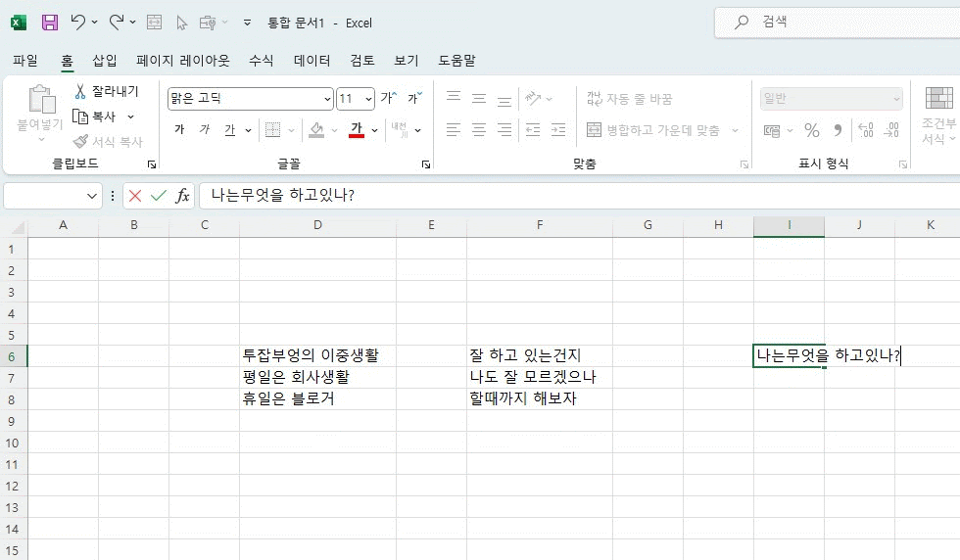The image size is (960, 560).
Task: Click the decrease decimal icon
Action: point(891,130)
